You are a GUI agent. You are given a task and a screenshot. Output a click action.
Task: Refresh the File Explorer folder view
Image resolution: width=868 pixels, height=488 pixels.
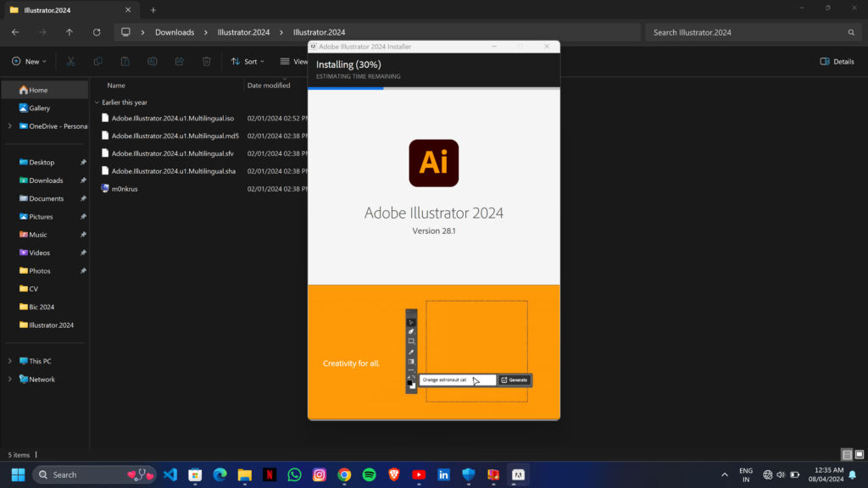[97, 32]
